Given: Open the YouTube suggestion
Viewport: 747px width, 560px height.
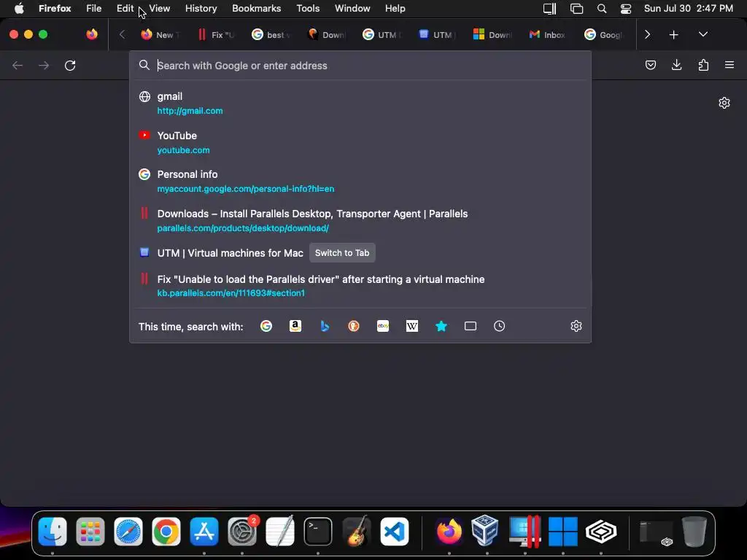Looking at the screenshot, I should click(x=360, y=142).
